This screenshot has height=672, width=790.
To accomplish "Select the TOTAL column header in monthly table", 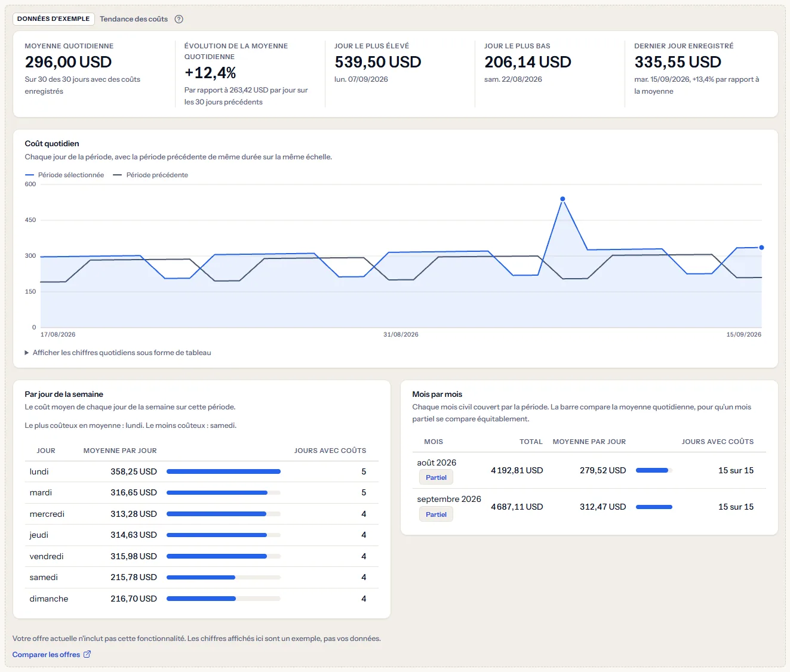I will click(531, 442).
